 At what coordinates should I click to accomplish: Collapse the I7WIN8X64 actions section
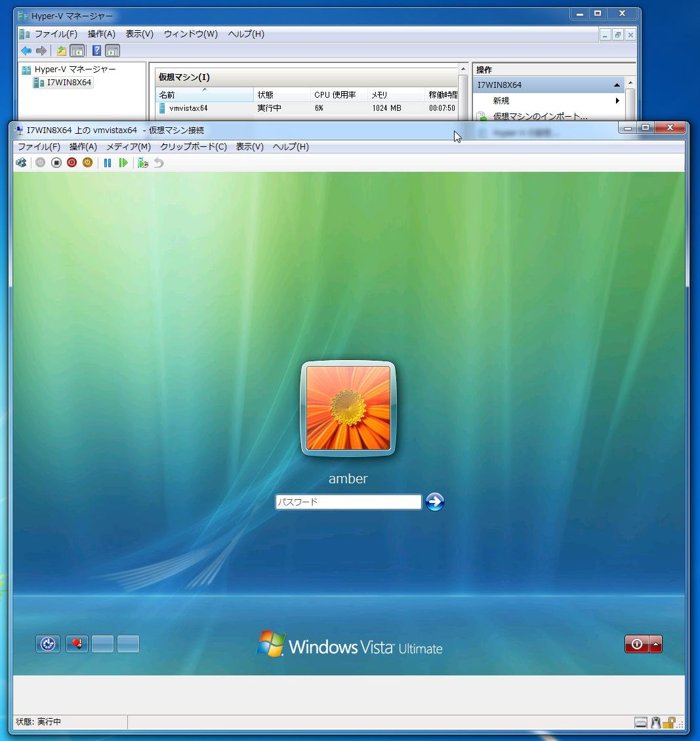tap(617, 85)
